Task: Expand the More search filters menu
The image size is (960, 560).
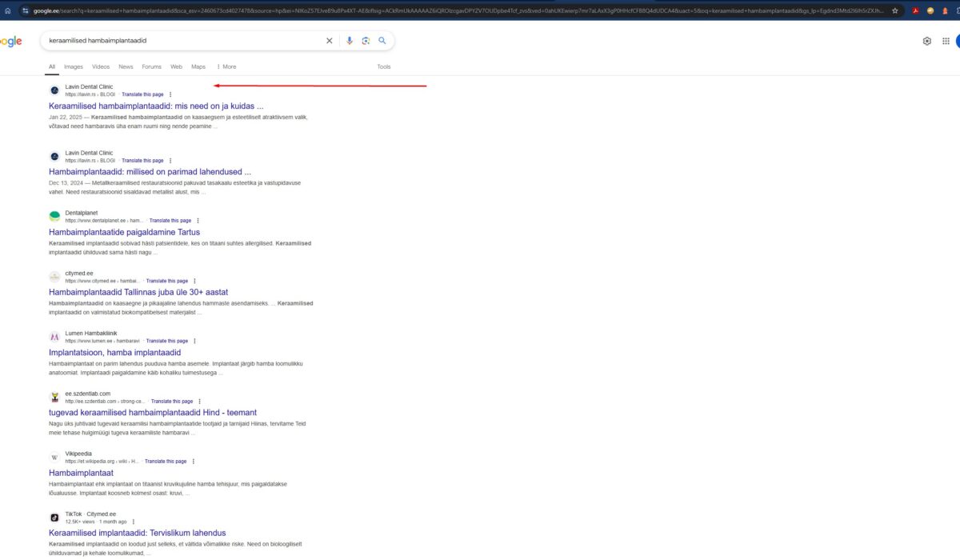Action: point(226,66)
